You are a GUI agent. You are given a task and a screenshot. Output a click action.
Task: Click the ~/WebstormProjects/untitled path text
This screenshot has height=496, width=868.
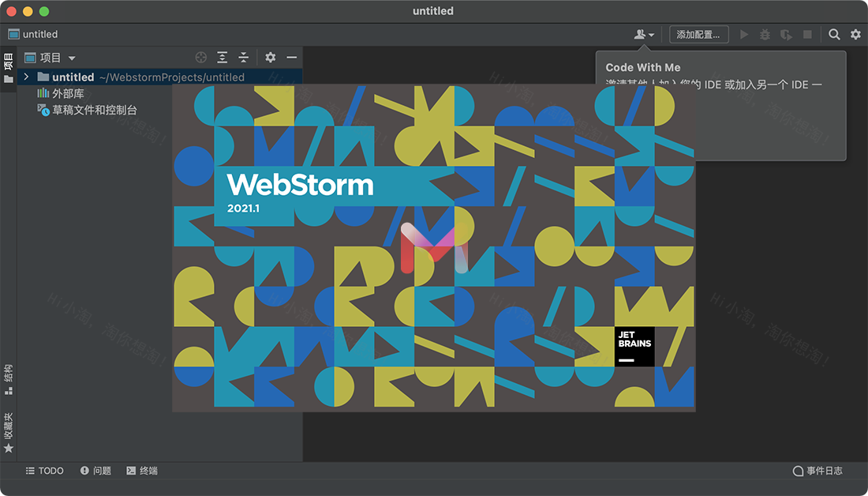pos(171,77)
